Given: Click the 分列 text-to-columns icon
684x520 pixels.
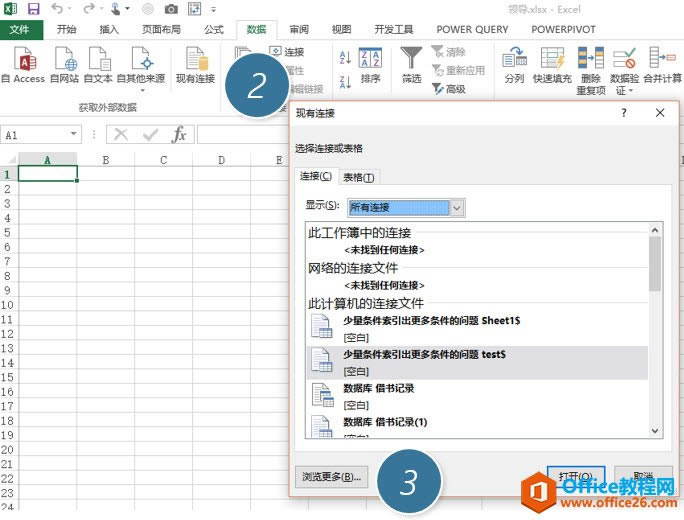Looking at the screenshot, I should click(514, 58).
